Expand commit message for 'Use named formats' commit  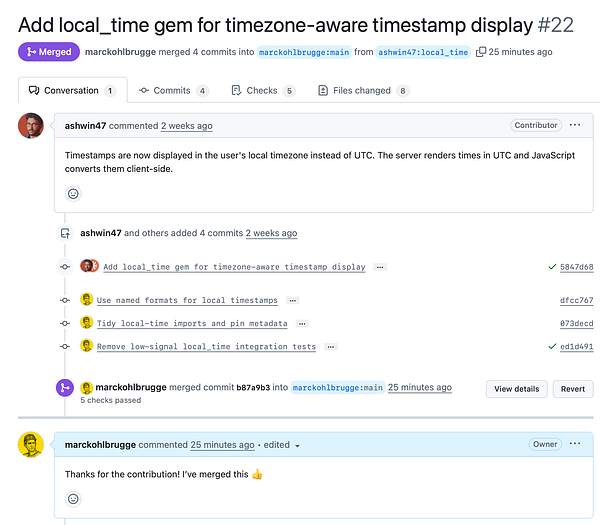tap(292, 301)
